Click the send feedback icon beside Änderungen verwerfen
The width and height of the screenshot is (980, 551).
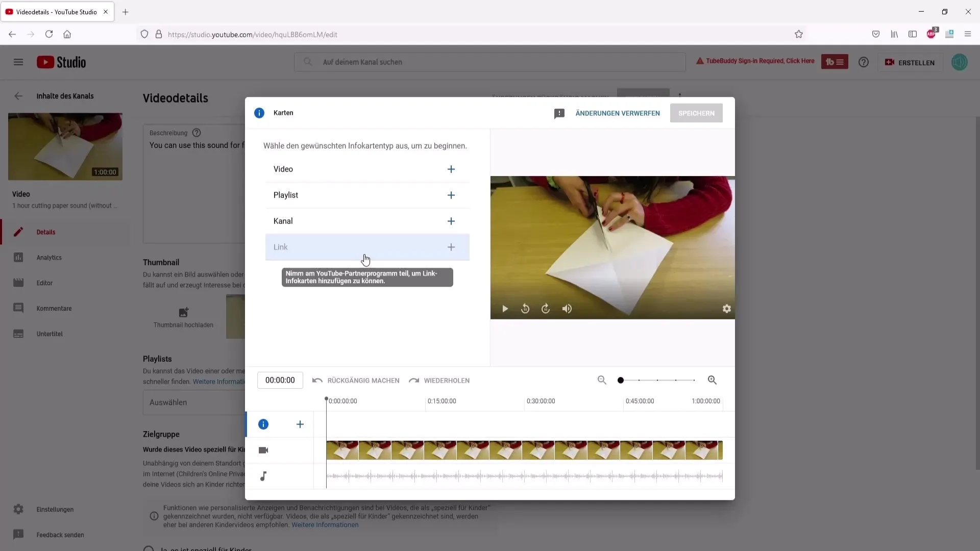(x=559, y=113)
